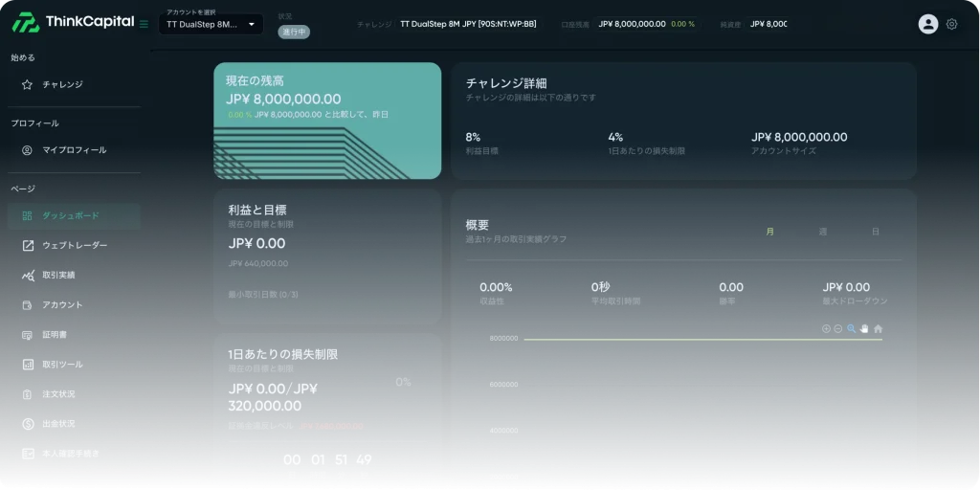The image size is (980, 490).
Task: Collapse the sidebar with the hamburger icon
Action: pos(144,24)
